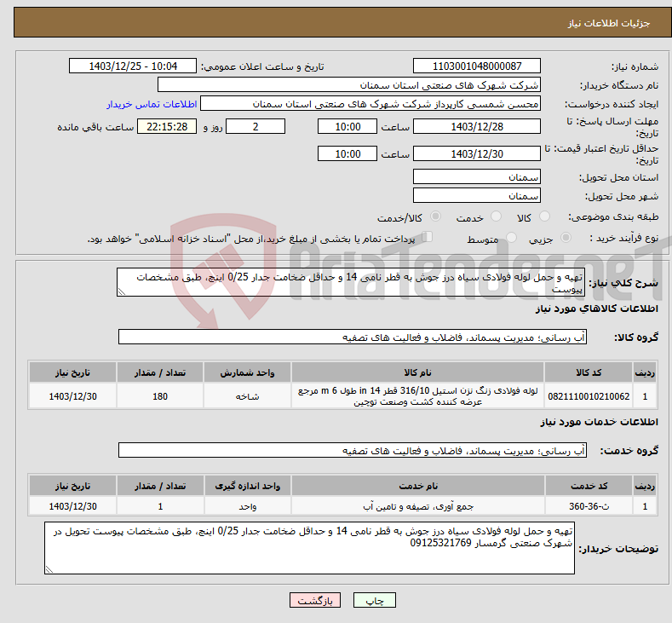Click the request creator field محسن شمسی

370,104
